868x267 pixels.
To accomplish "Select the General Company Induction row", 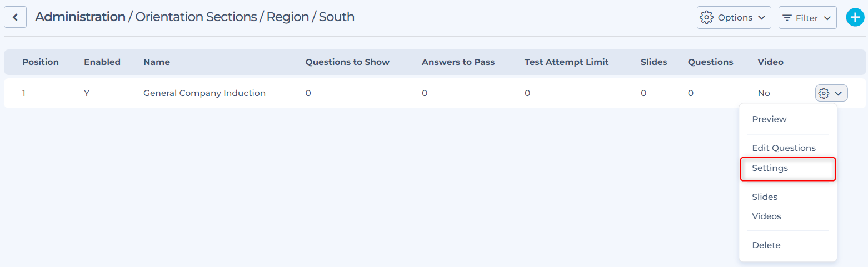I will pos(435,93).
